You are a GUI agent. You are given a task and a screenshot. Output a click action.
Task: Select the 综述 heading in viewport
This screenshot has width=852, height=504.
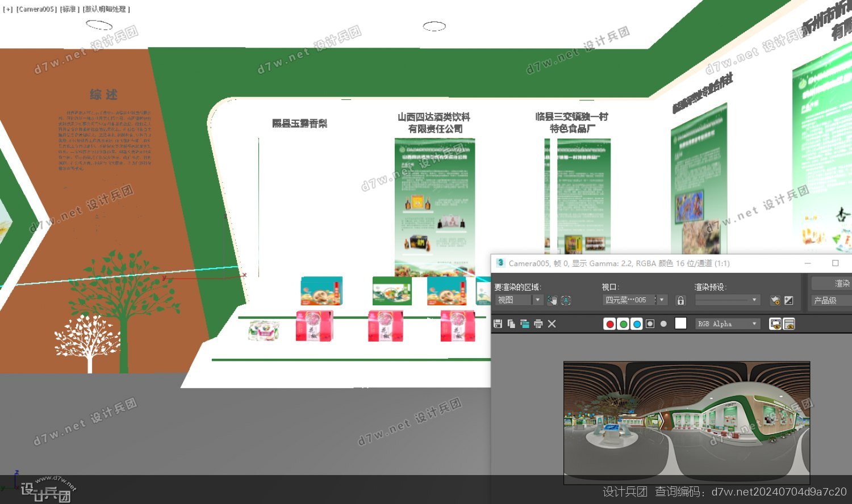[x=103, y=95]
